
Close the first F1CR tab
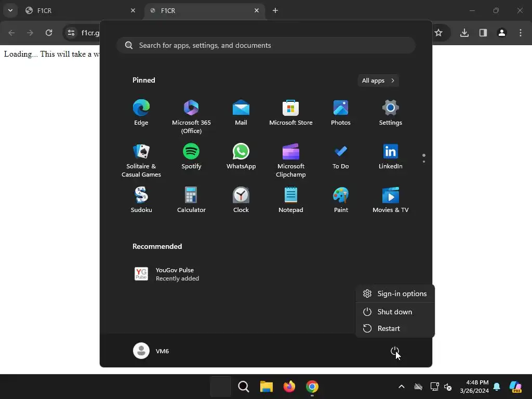[x=133, y=10]
